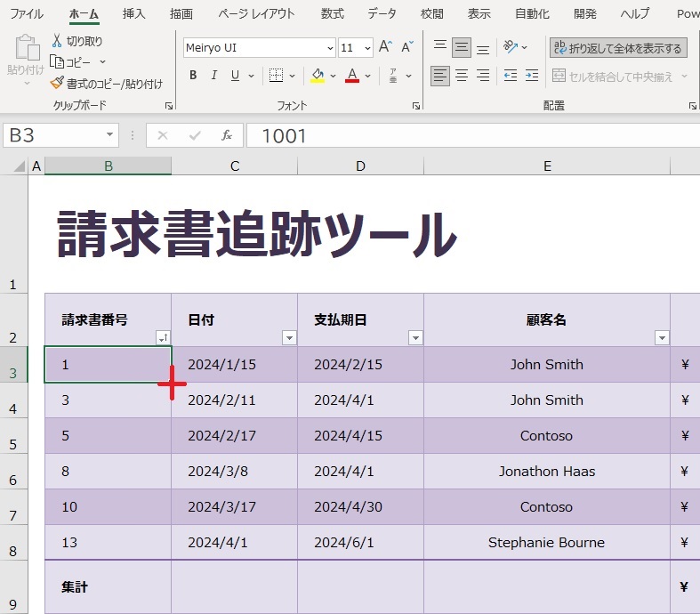Expand the Name Box dropdown arrow
Viewport: 700px width, 614px height.
pyautogui.click(x=109, y=135)
